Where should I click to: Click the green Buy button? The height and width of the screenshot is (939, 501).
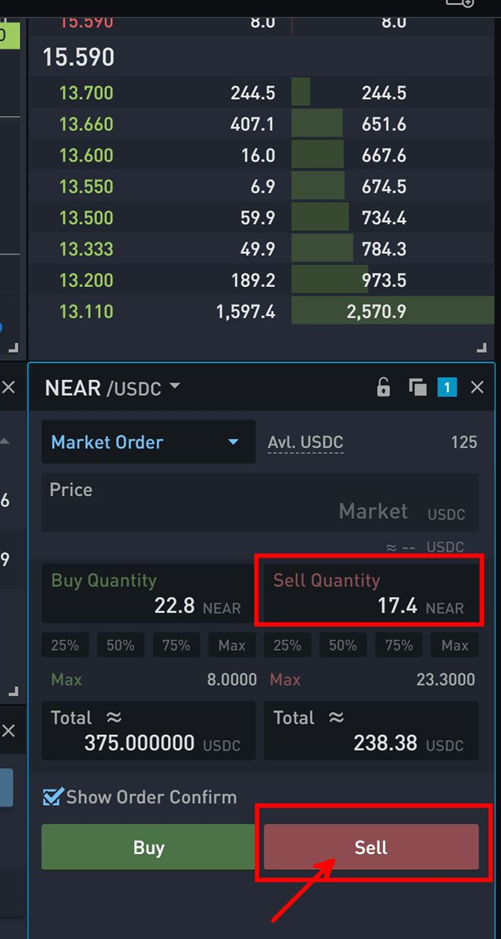[x=149, y=847]
